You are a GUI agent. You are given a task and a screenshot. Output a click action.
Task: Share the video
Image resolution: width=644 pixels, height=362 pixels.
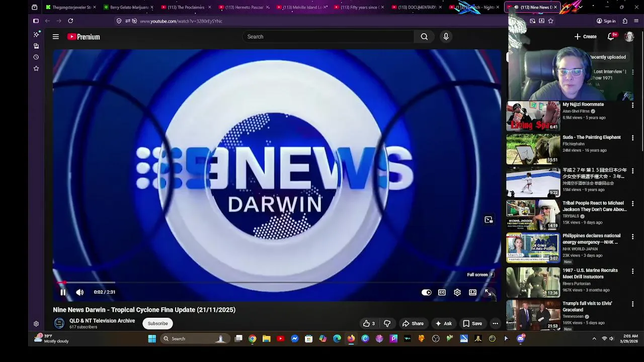[x=413, y=324]
